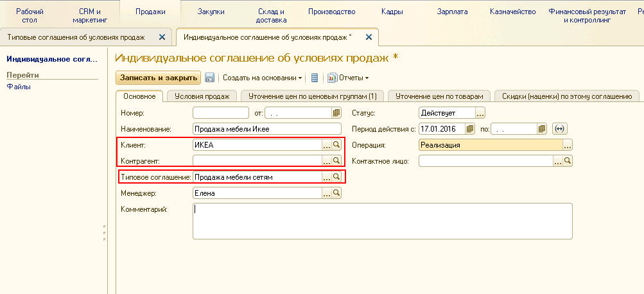Click magnifier icon for Типовое соглашение
644x294 pixels.
[x=336, y=177]
